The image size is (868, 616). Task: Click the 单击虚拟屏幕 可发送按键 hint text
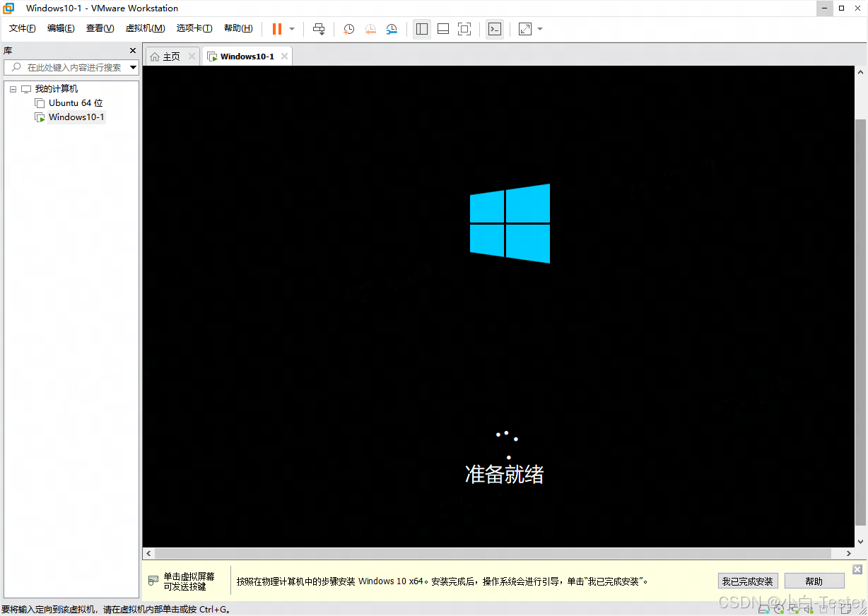click(189, 581)
